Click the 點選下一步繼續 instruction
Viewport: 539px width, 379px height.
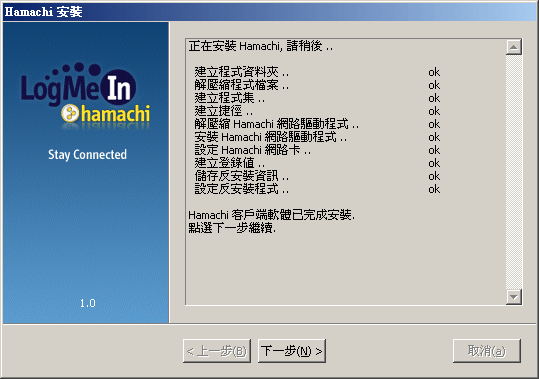(232, 228)
